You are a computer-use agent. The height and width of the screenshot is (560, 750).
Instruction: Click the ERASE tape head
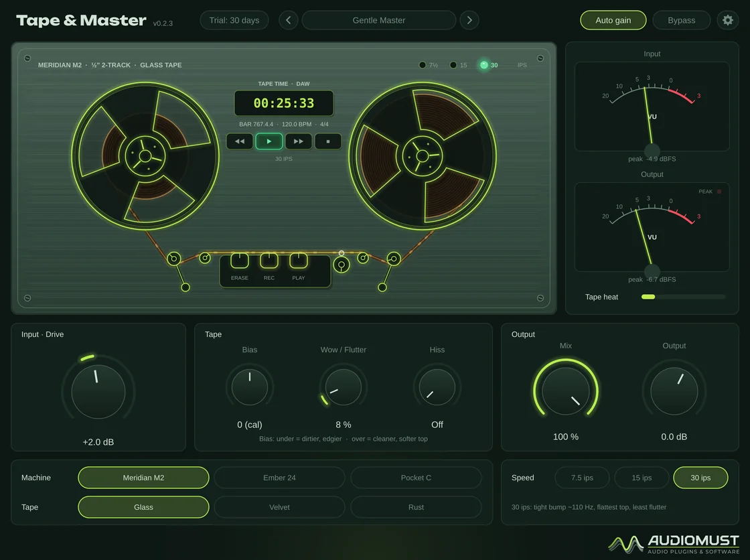(240, 261)
